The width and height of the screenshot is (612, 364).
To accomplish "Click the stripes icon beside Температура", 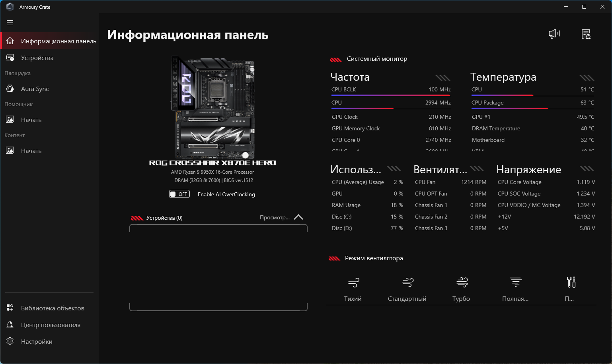I will coord(587,78).
